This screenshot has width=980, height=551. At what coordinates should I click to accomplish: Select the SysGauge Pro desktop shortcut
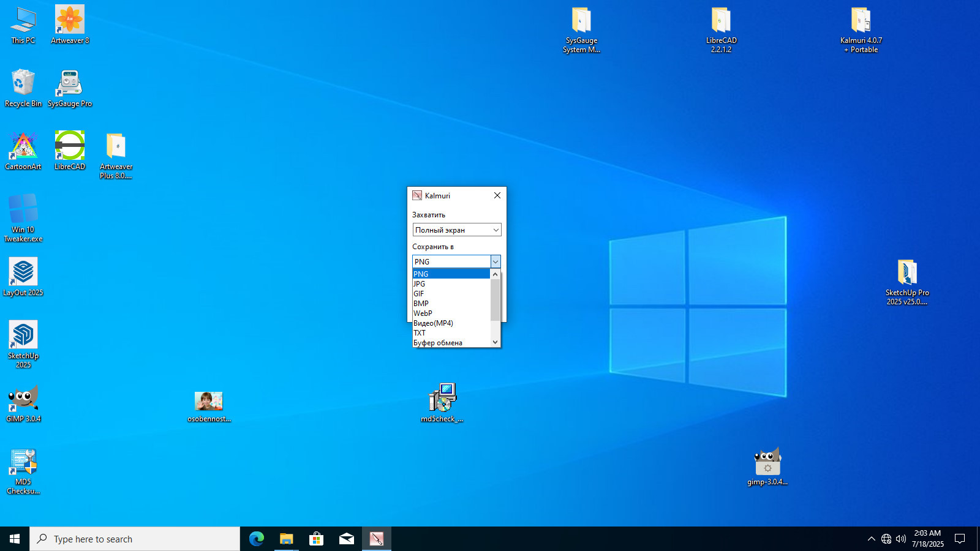tap(70, 88)
